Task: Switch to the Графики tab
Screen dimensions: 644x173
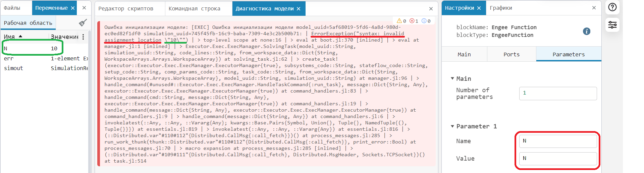Action: (501, 8)
